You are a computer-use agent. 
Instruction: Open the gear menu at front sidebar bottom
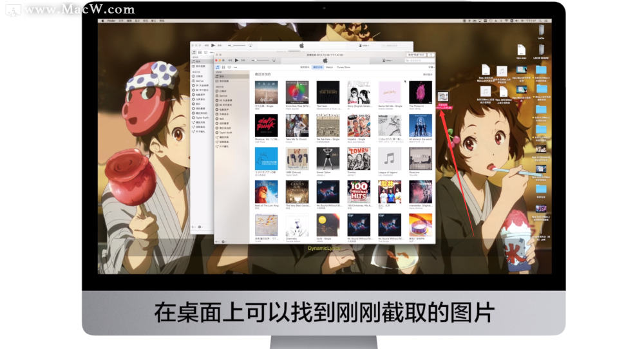224,241
